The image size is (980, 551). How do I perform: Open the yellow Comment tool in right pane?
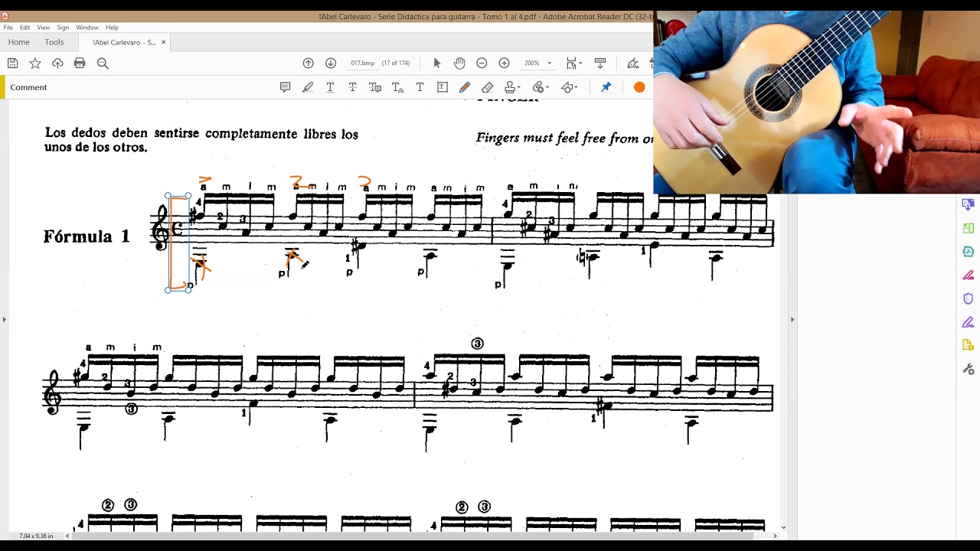(969, 346)
